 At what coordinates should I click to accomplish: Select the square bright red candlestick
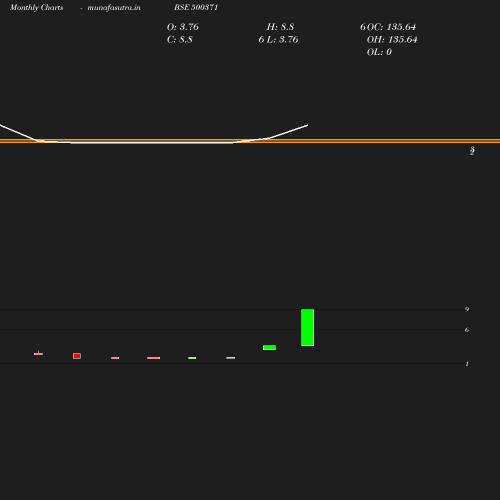77,356
